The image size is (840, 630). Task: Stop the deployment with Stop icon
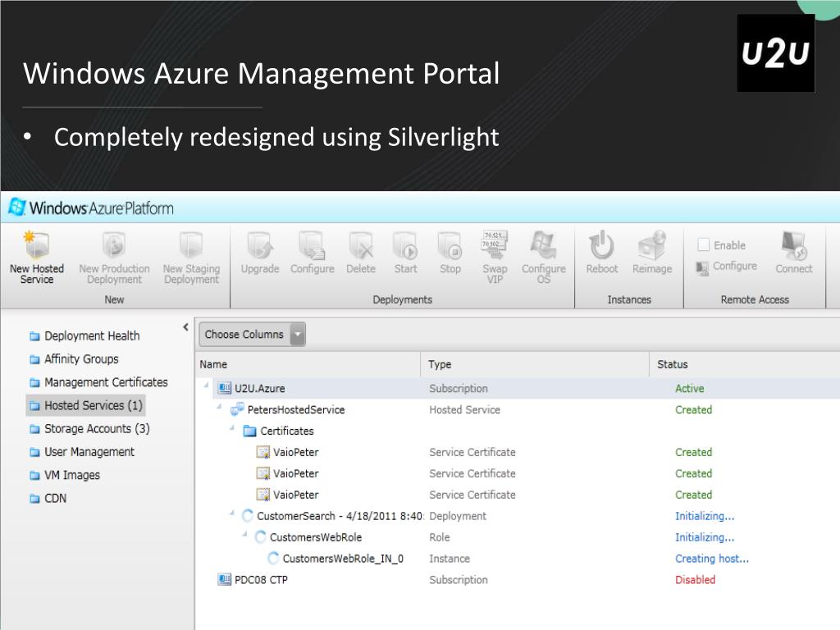(450, 245)
